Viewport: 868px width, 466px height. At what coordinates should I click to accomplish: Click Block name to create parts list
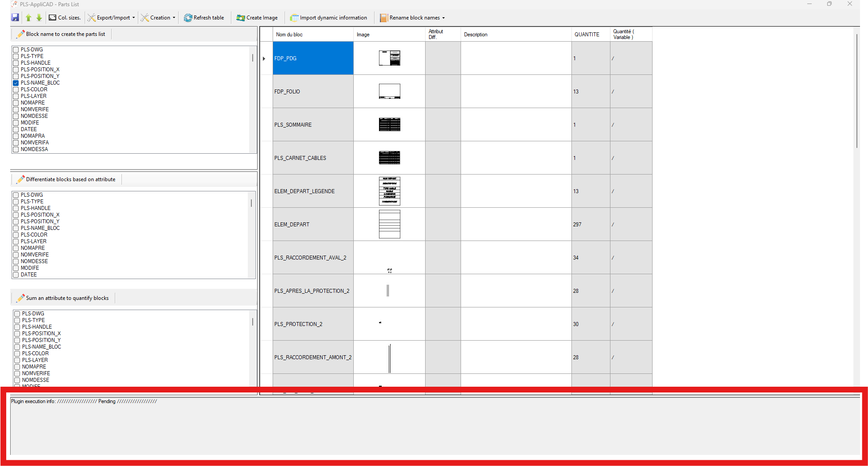coord(65,34)
